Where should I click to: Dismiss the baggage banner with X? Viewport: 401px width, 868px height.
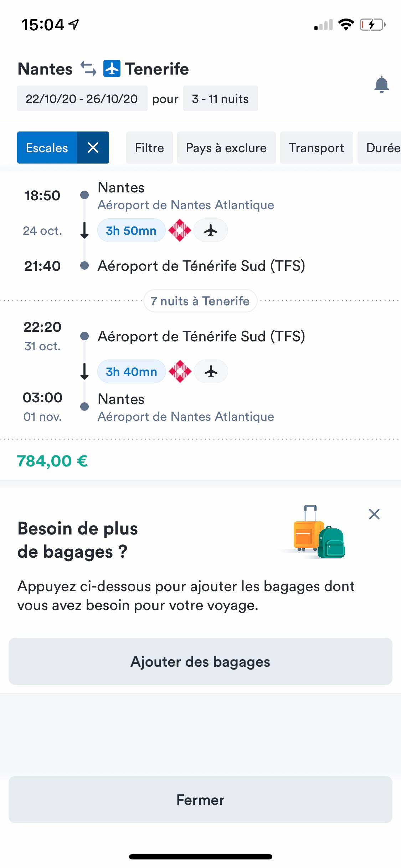pos(374,514)
